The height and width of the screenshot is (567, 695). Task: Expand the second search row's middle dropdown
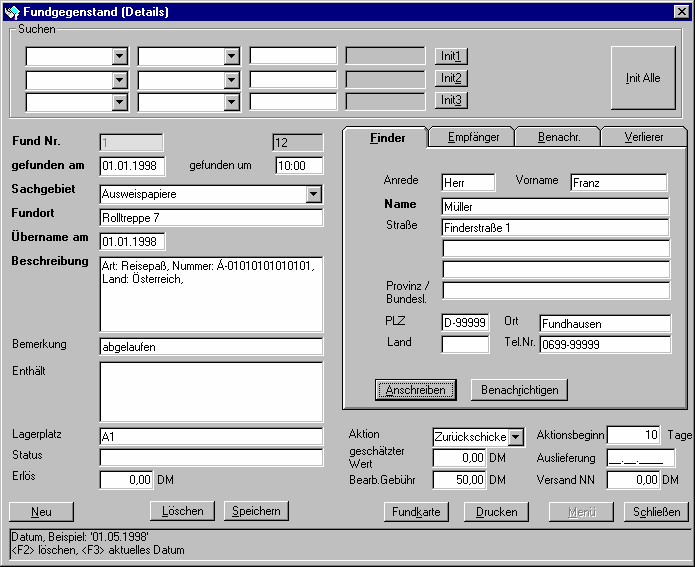pyautogui.click(x=232, y=79)
